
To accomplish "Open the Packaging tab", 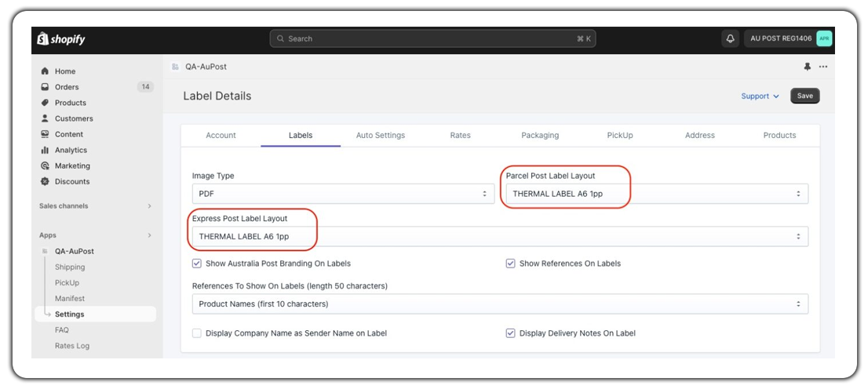I will click(x=540, y=135).
